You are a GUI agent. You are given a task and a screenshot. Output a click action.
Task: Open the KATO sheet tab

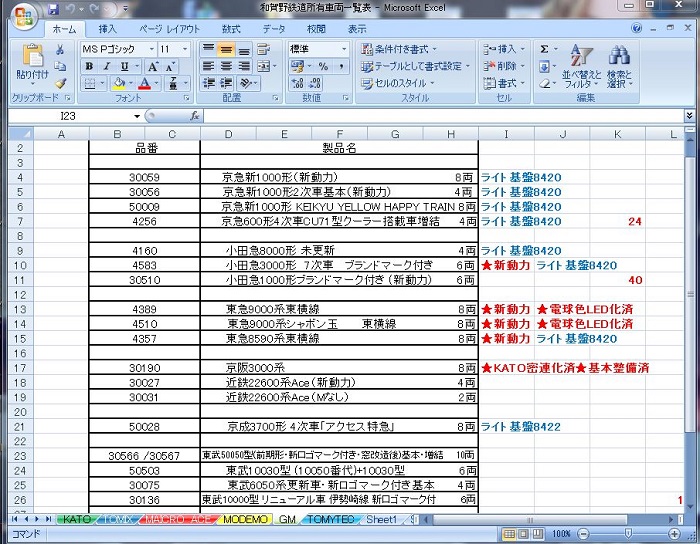coord(77,519)
